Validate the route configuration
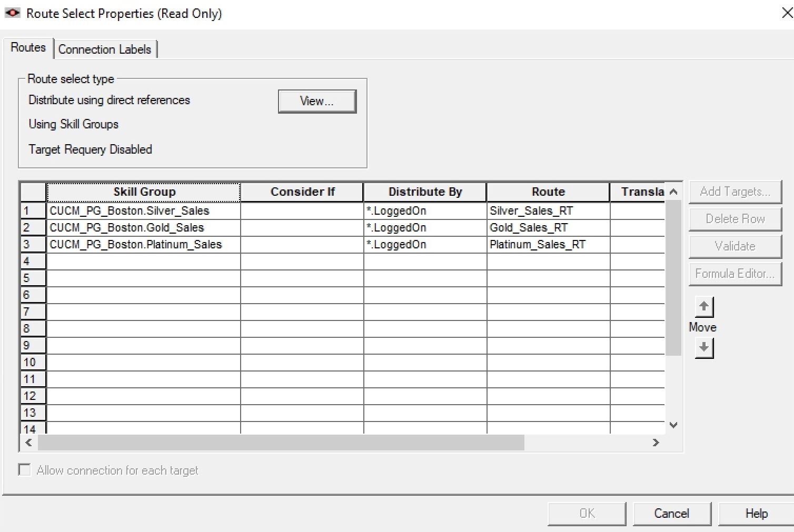The image size is (794, 532). (735, 246)
